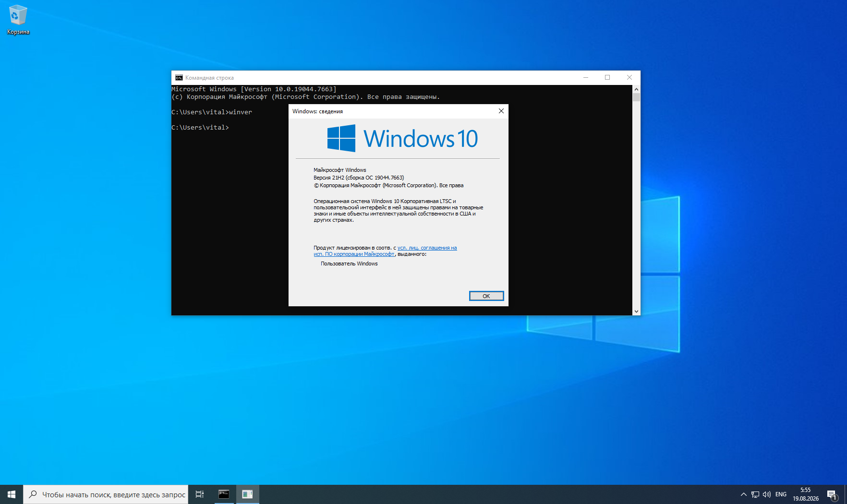Show hidden tray icons chevron

[743, 494]
